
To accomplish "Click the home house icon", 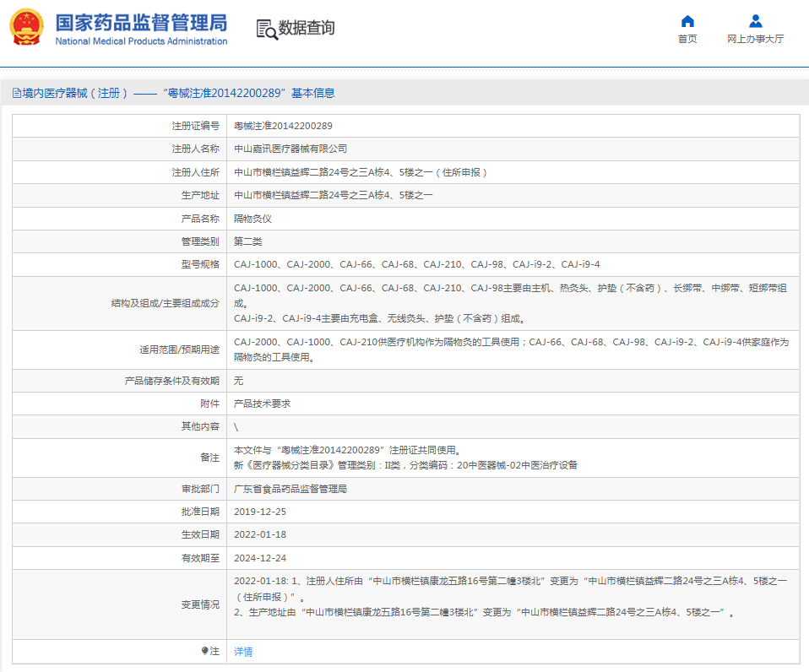I will pyautogui.click(x=687, y=21).
